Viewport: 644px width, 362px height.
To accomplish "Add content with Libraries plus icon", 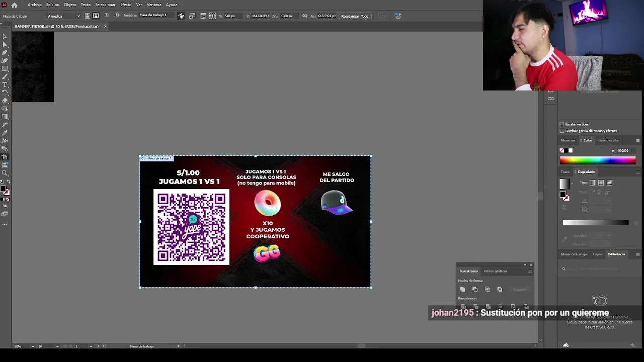I will [632, 345].
